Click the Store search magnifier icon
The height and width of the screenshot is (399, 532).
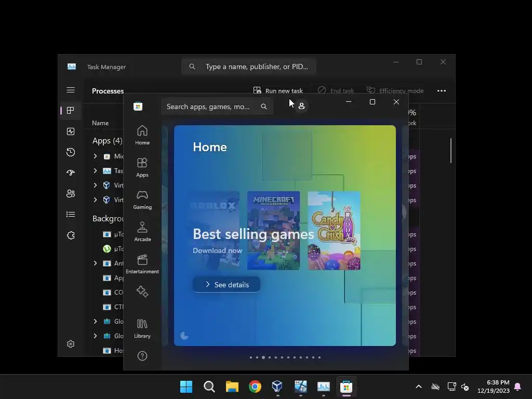coord(263,107)
